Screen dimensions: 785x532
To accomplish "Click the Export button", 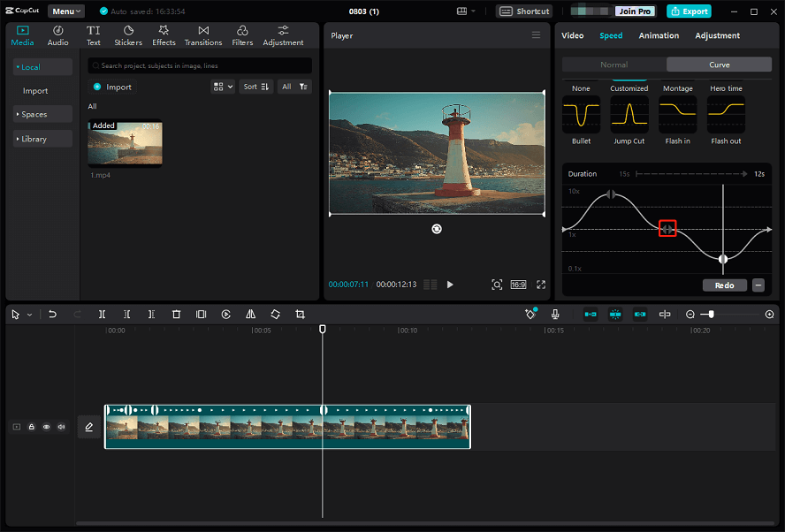I will click(689, 11).
